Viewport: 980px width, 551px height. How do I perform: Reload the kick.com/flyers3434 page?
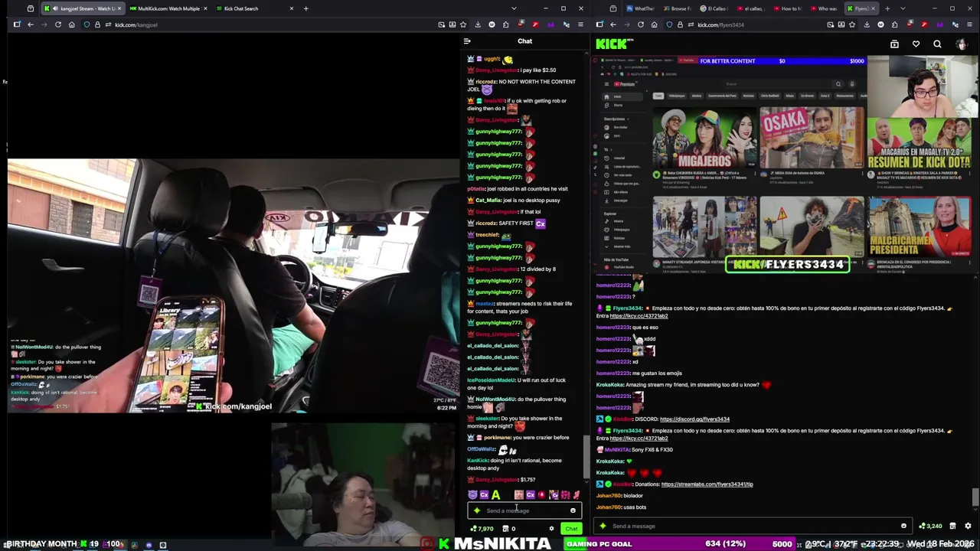[x=641, y=24]
